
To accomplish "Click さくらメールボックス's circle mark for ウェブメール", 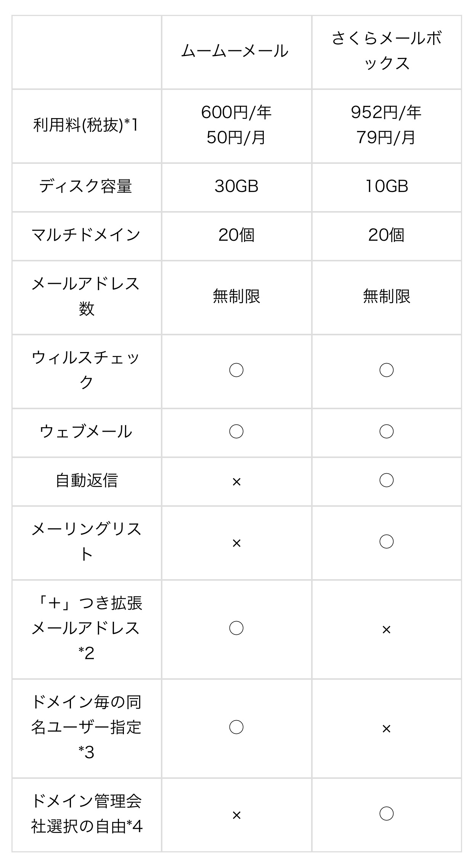I will pos(386,431).
